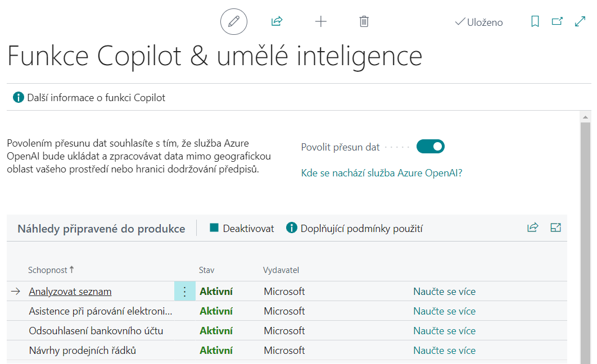The width and height of the screenshot is (597, 364).
Task: Click the vertical scrollbar up arrow
Action: click(585, 117)
